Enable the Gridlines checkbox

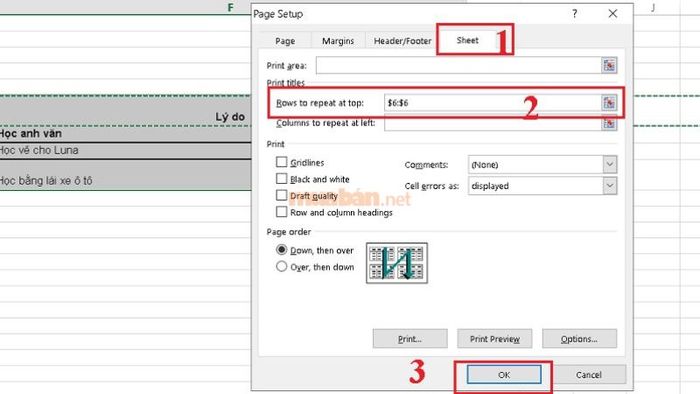pyautogui.click(x=281, y=162)
